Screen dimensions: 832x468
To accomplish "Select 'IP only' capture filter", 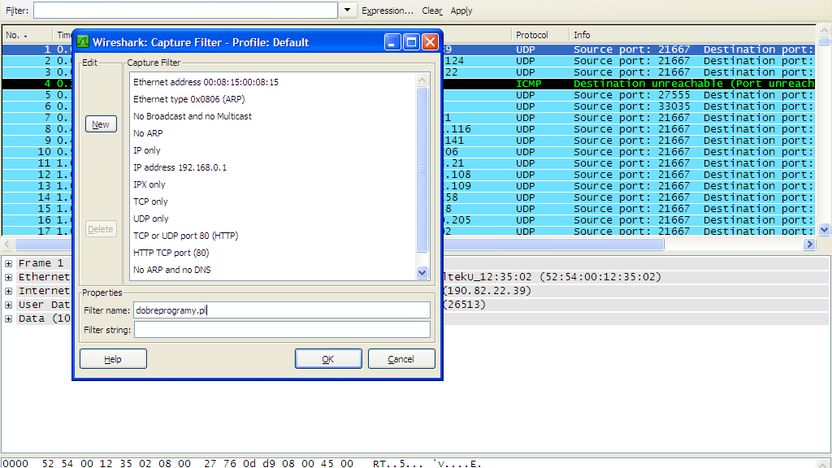I will click(x=146, y=150).
